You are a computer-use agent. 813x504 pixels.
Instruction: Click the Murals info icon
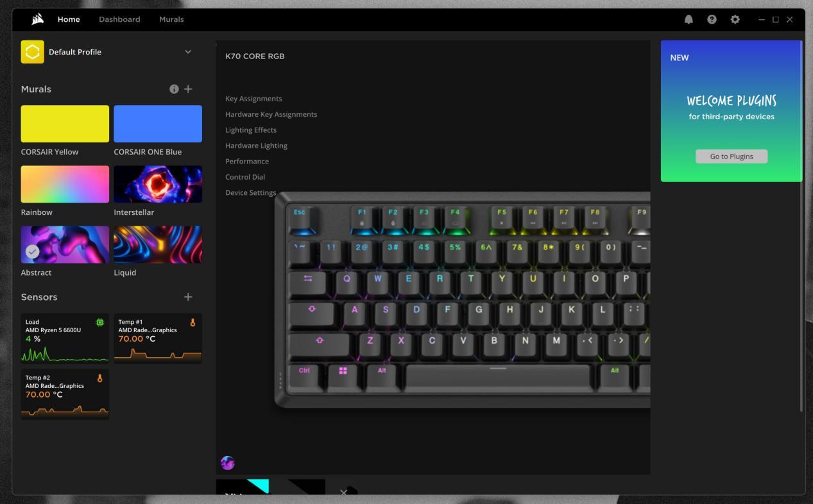[x=174, y=89]
